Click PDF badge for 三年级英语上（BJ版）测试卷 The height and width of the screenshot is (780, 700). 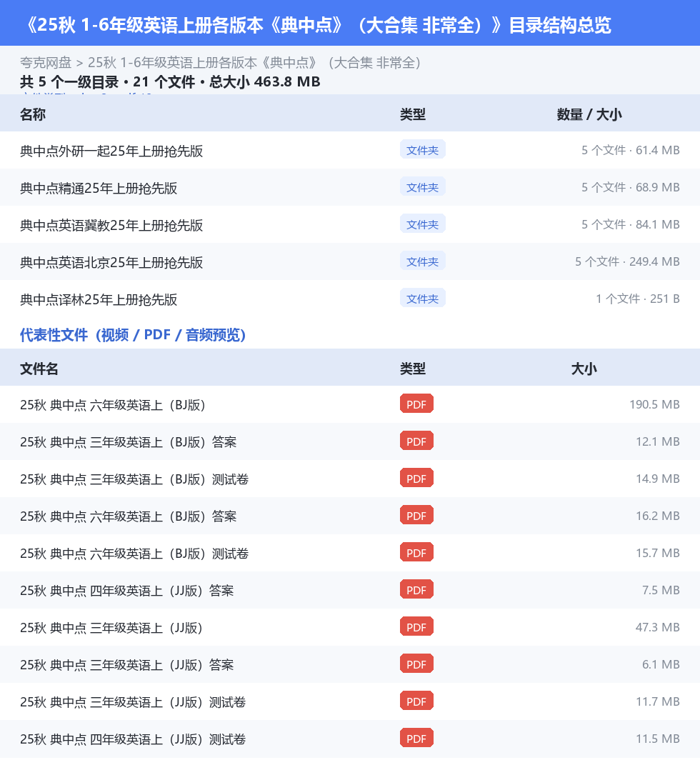pyautogui.click(x=416, y=479)
